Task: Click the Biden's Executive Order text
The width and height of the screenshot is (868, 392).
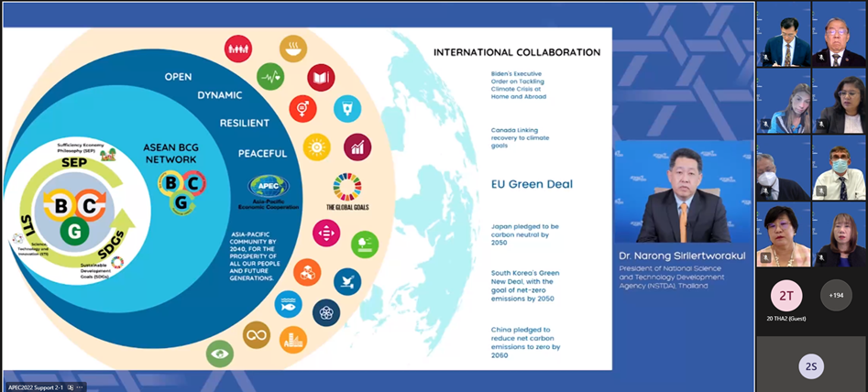Action: [519, 85]
